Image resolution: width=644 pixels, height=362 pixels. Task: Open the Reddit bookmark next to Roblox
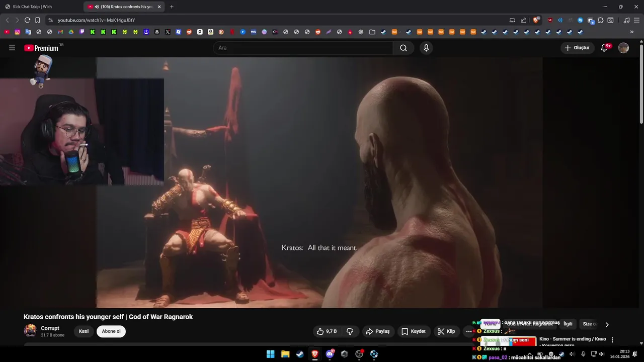(x=189, y=32)
